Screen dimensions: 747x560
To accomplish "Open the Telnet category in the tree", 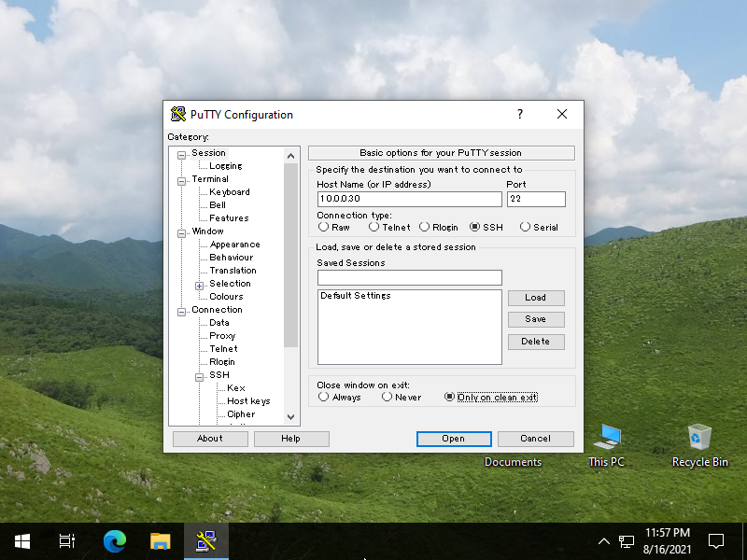I will 223,348.
